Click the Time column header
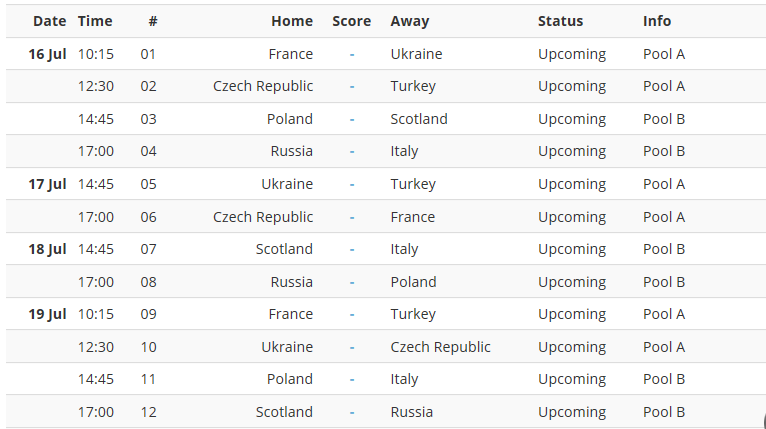 (95, 21)
